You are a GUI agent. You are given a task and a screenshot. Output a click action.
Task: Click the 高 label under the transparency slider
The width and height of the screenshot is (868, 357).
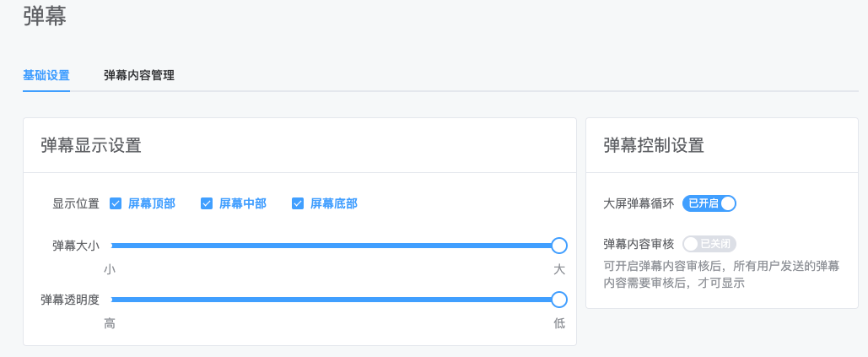(x=110, y=324)
